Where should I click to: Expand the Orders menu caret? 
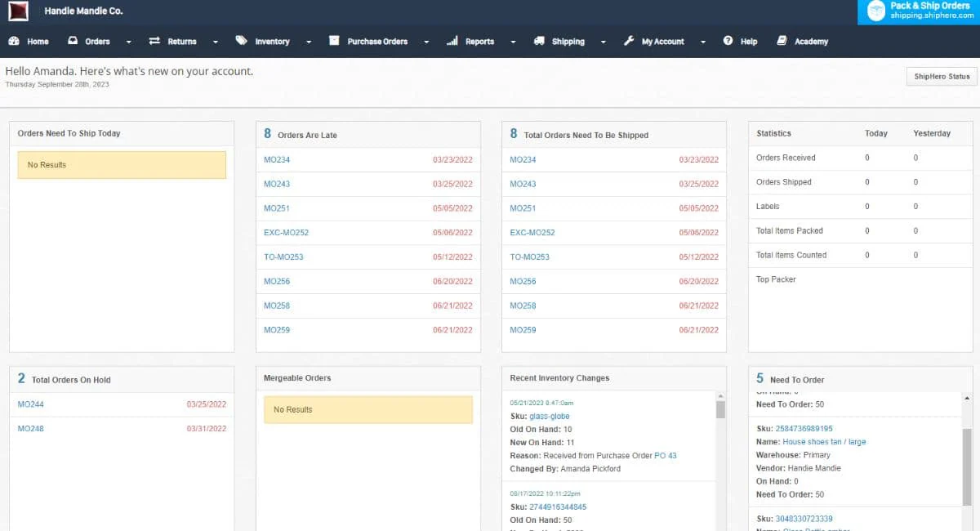tap(129, 42)
